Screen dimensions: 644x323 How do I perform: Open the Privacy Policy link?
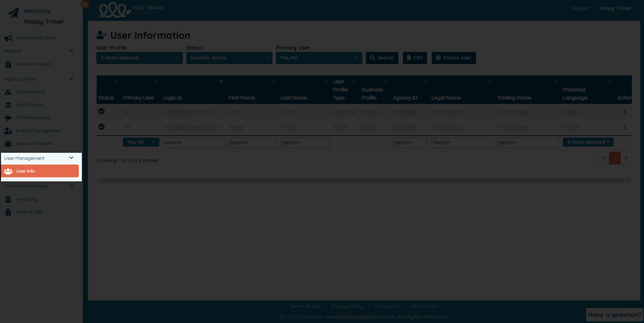point(347,306)
